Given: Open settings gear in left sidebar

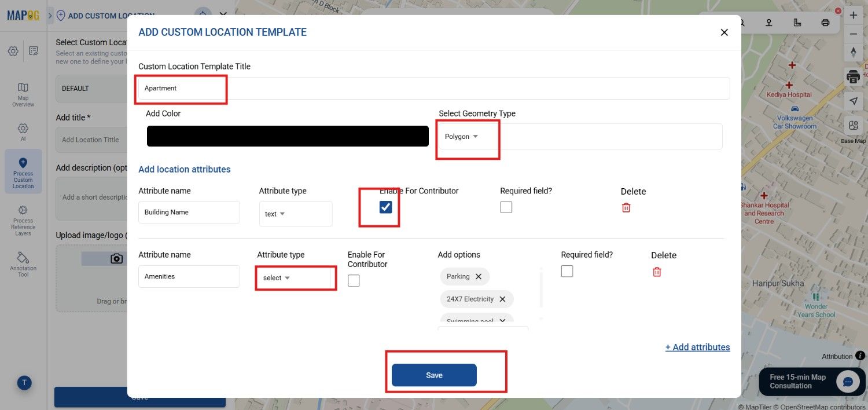Looking at the screenshot, I should [x=13, y=51].
